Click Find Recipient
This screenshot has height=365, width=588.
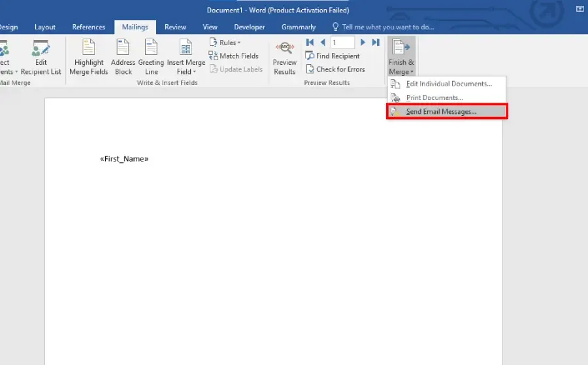click(x=333, y=56)
